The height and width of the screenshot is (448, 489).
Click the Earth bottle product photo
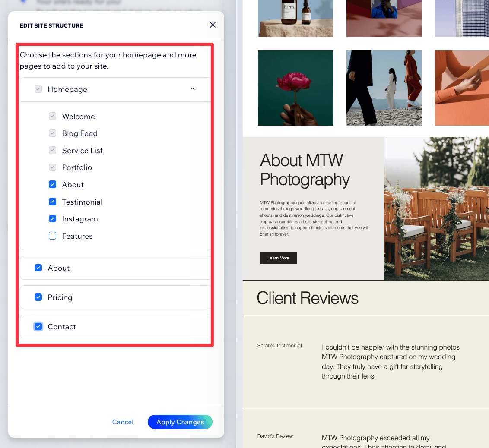(295, 18)
